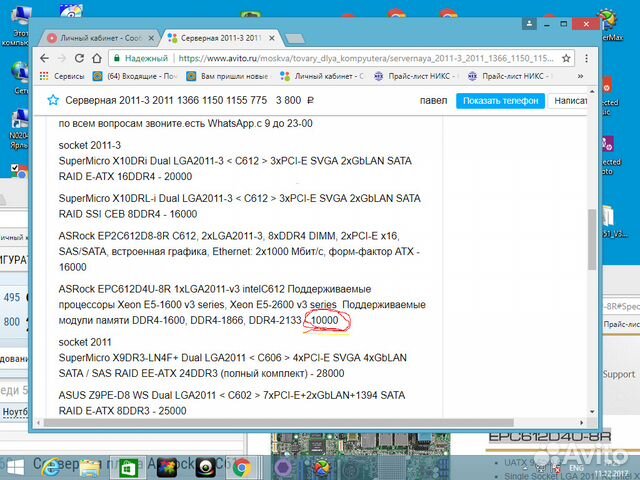Open the browser home page
The width and height of the screenshot is (640, 480).
pos(97,58)
